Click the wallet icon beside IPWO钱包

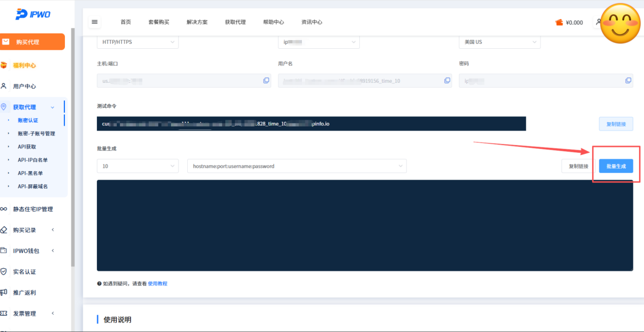click(x=4, y=251)
